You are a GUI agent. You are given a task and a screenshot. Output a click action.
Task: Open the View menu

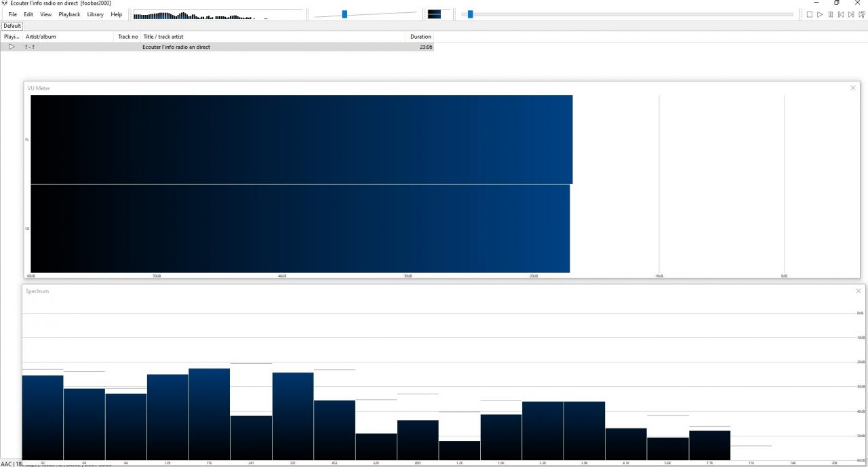[45, 14]
